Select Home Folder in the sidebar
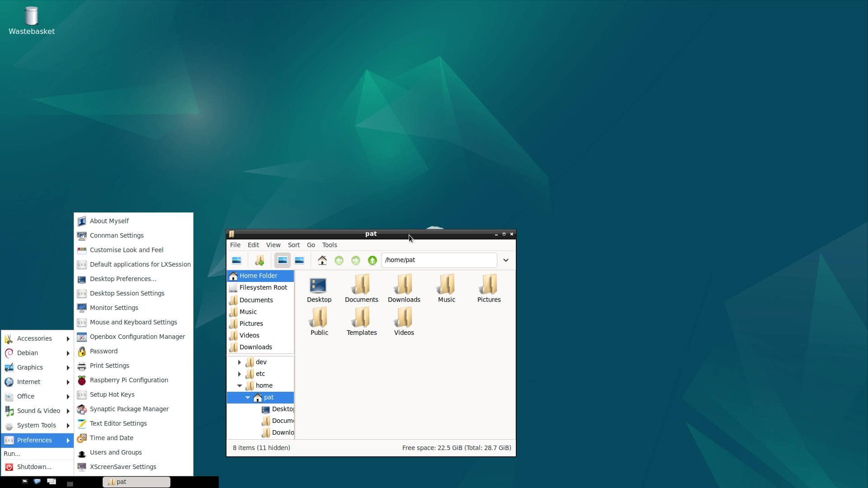 click(x=259, y=276)
